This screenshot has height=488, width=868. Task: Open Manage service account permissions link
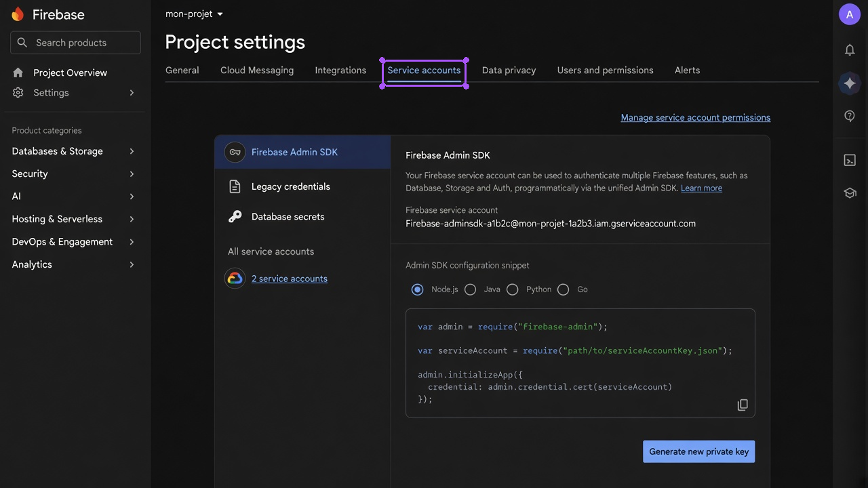tap(696, 117)
